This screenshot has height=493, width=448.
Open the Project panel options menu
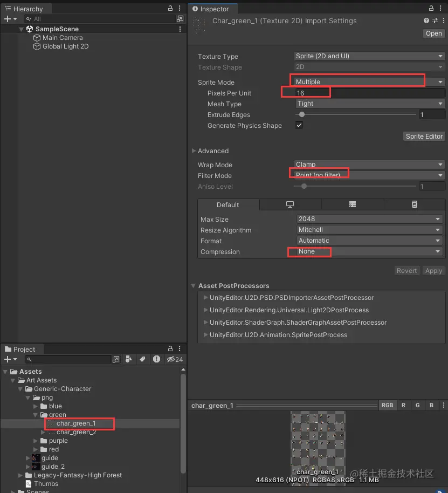coord(180,348)
